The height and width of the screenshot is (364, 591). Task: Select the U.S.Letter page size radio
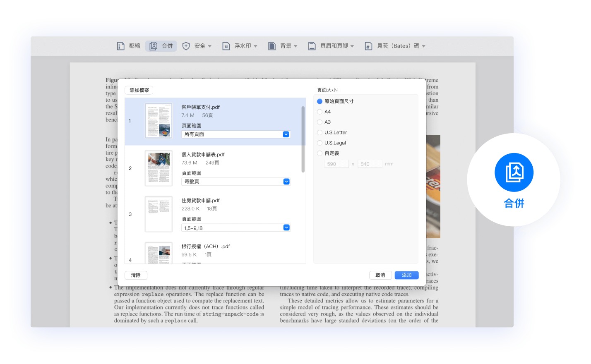pyautogui.click(x=320, y=132)
